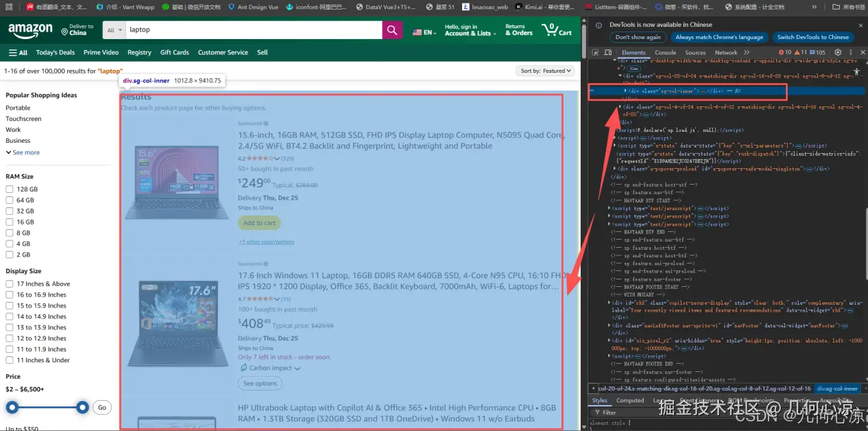Open Today's Deals in nav bar
This screenshot has height=431, width=868.
click(x=56, y=52)
